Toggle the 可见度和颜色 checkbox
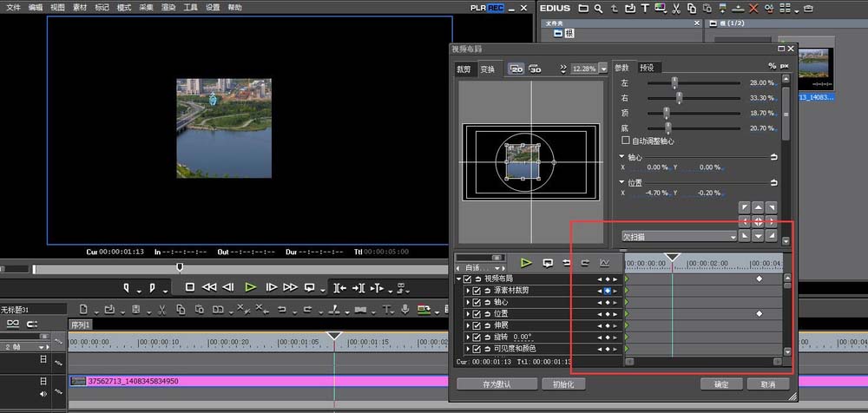 pos(477,348)
